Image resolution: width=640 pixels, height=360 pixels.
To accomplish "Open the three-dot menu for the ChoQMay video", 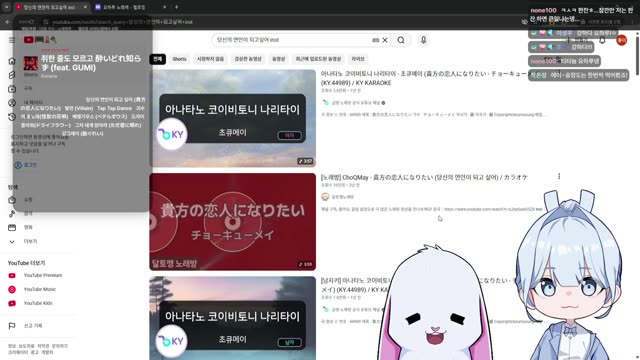I will pos(559,176).
